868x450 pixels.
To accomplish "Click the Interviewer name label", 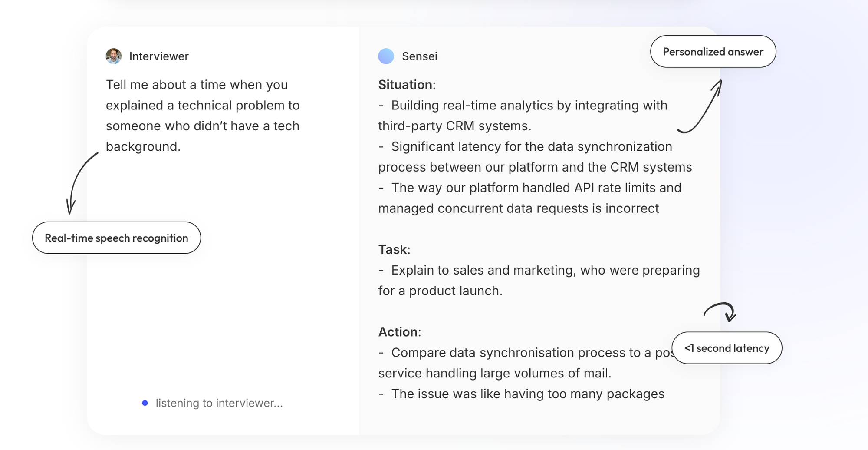I will [x=159, y=56].
